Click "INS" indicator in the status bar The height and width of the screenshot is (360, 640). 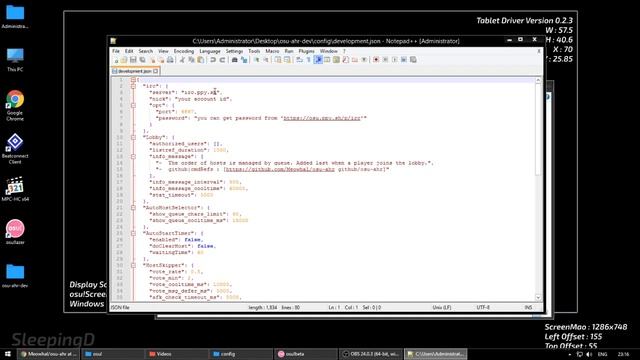pyautogui.click(x=528, y=307)
